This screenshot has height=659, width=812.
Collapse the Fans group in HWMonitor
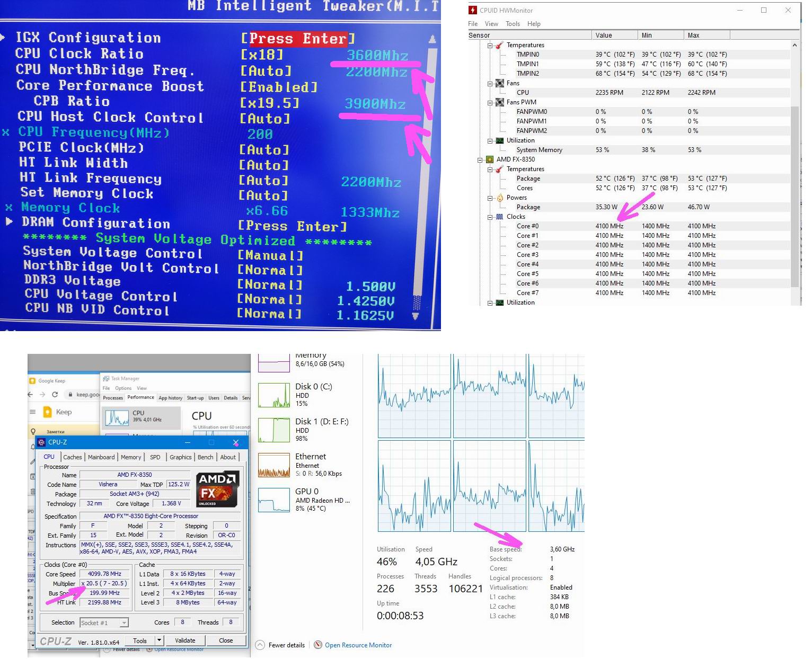pos(490,83)
